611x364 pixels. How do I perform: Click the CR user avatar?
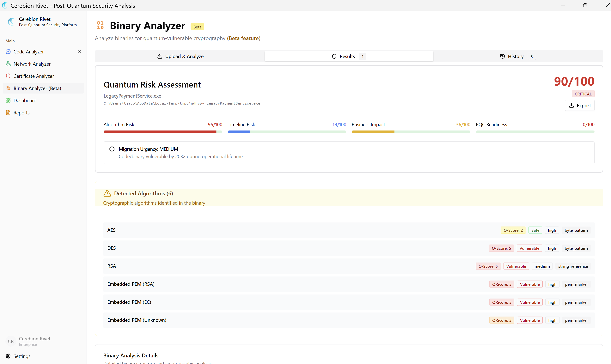point(11,341)
